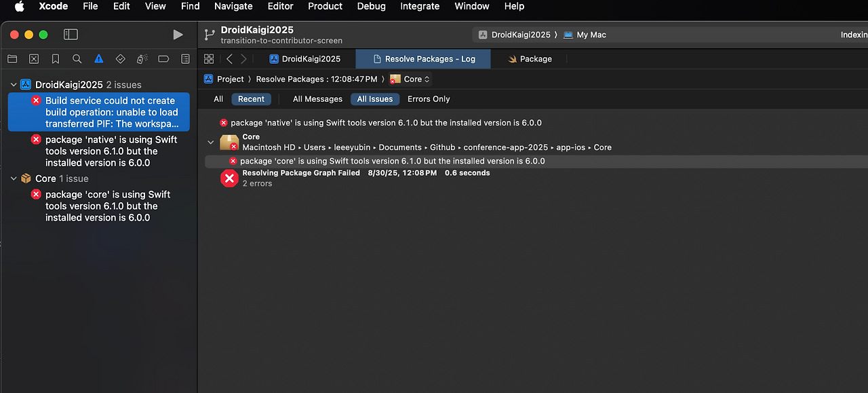This screenshot has width=868, height=393.
Task: Toggle the navigator sidebar visibility
Action: pos(71,35)
